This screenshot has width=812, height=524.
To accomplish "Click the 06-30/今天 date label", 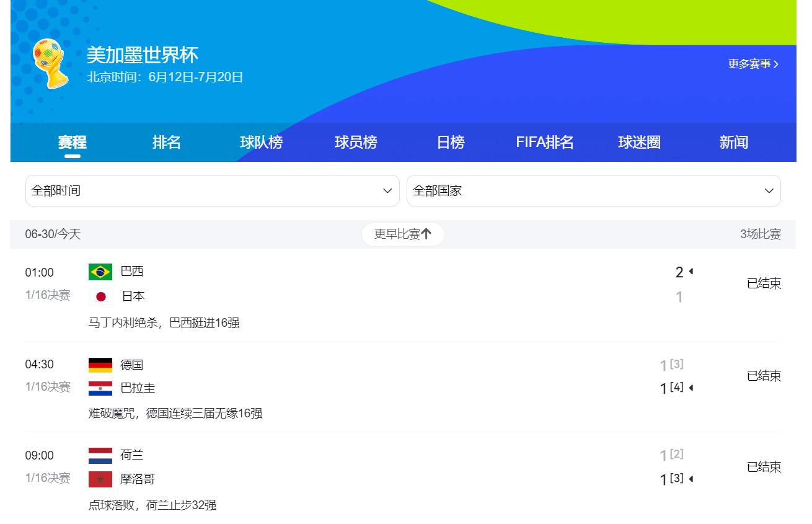I will tap(53, 234).
